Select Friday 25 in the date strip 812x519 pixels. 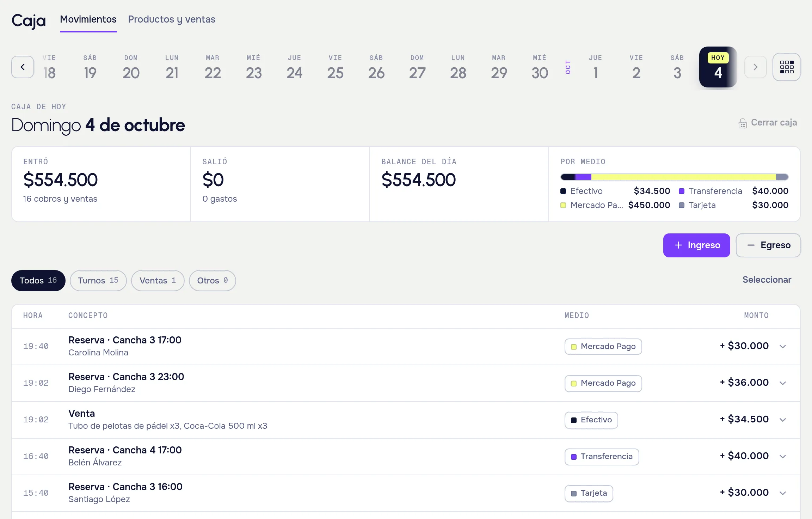[336, 67]
